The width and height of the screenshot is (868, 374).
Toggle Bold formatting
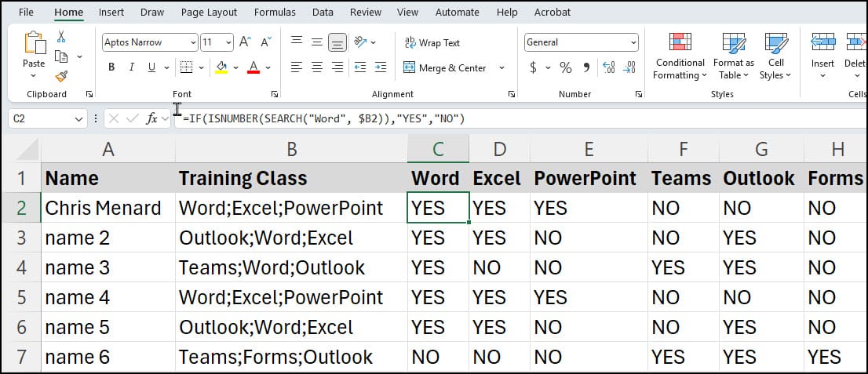[111, 67]
